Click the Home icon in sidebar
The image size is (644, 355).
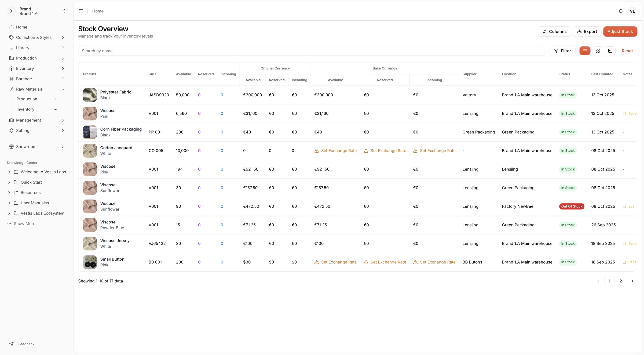(12, 27)
